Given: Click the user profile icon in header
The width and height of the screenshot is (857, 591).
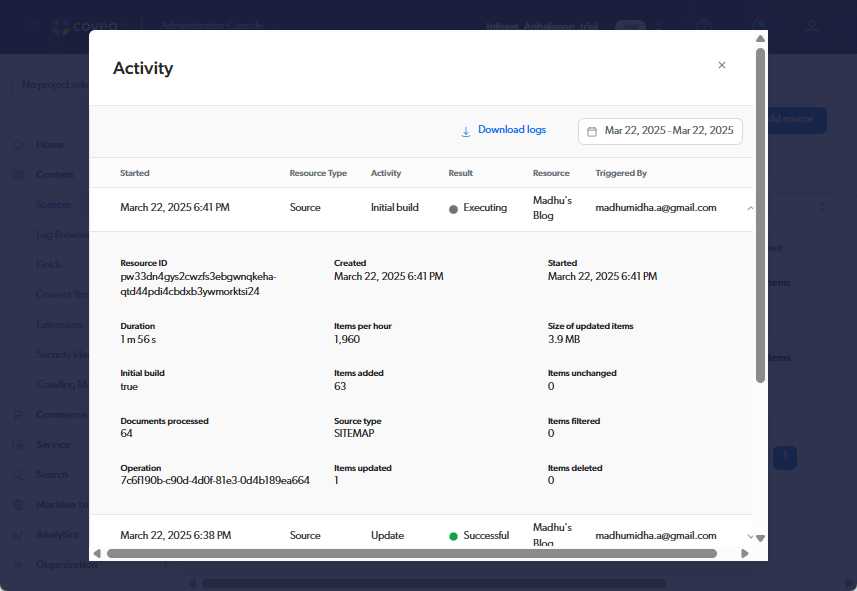Looking at the screenshot, I should [x=812, y=27].
